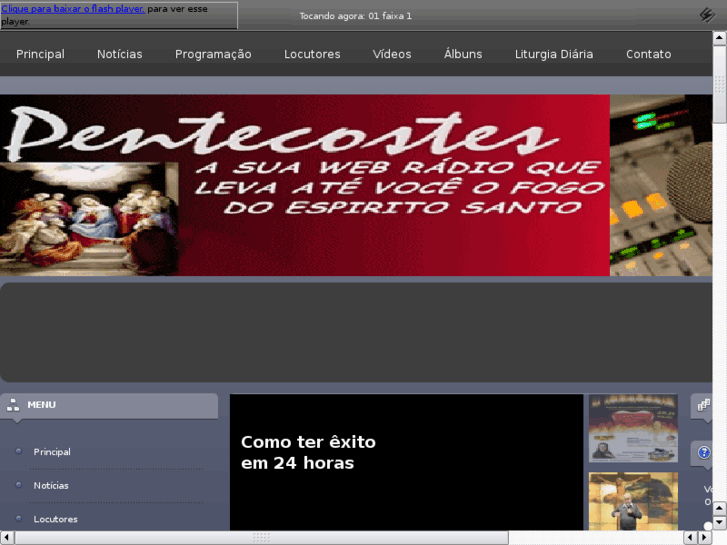Click the second left arrow near right end of horizontal scrollbar
The height and width of the screenshot is (545, 727).
pyautogui.click(x=691, y=538)
